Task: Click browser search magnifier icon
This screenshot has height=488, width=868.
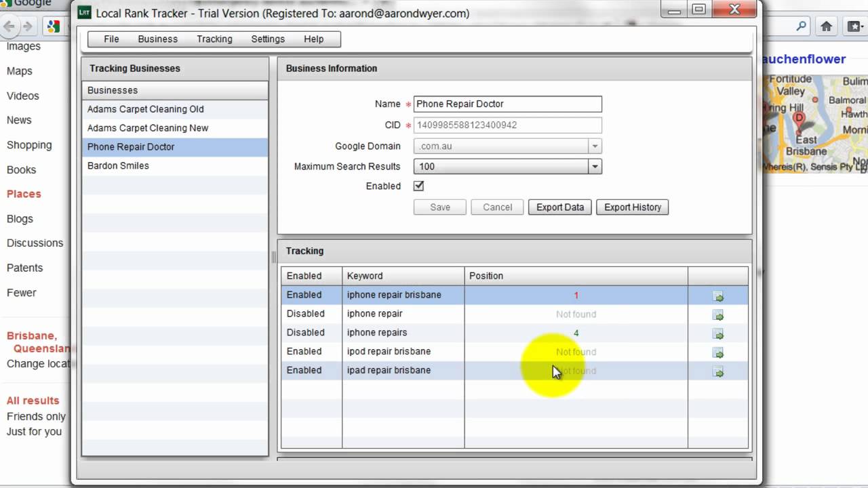Action: click(x=802, y=26)
